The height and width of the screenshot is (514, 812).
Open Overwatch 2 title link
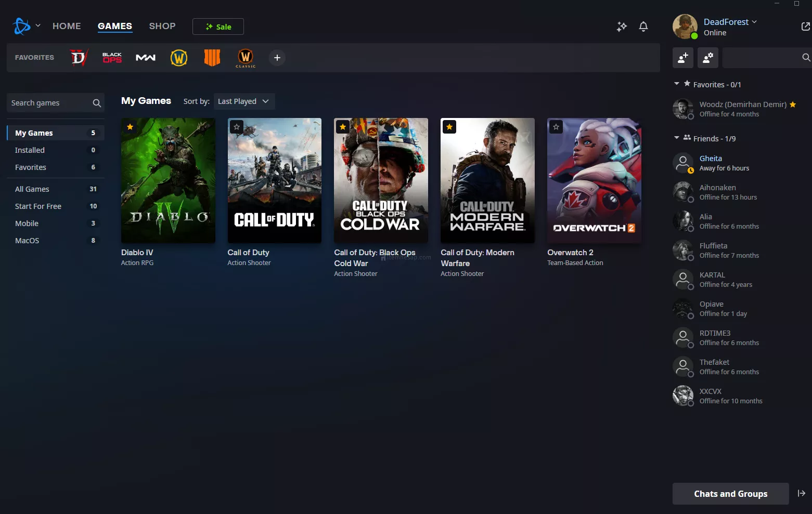(x=570, y=253)
